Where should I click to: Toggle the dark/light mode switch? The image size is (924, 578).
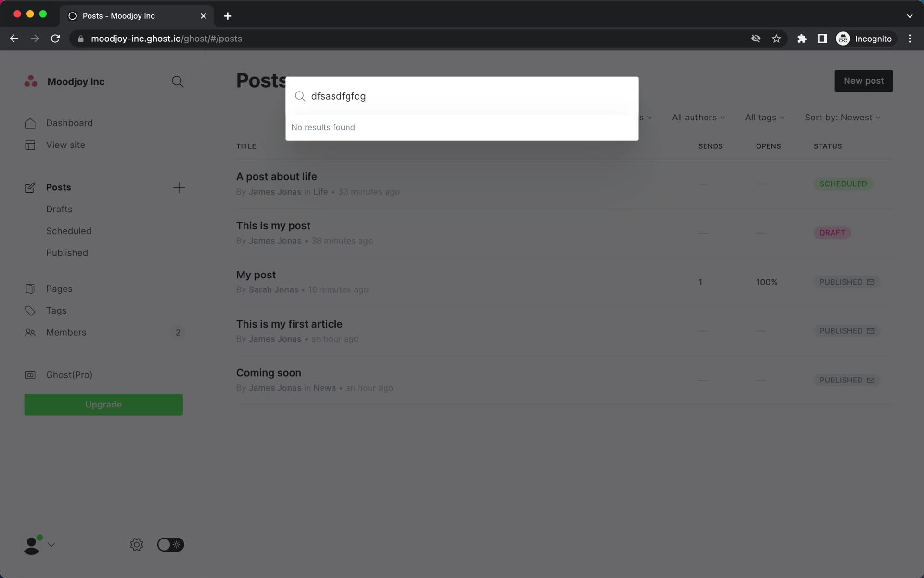(168, 545)
